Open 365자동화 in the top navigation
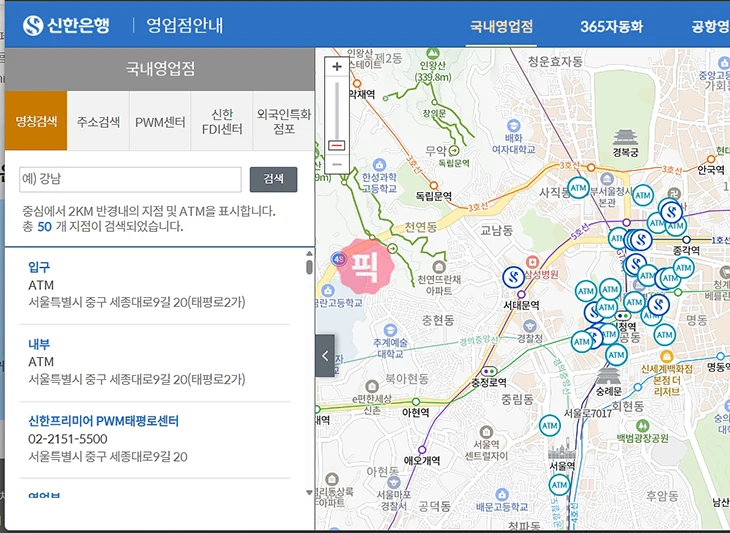 pyautogui.click(x=611, y=26)
